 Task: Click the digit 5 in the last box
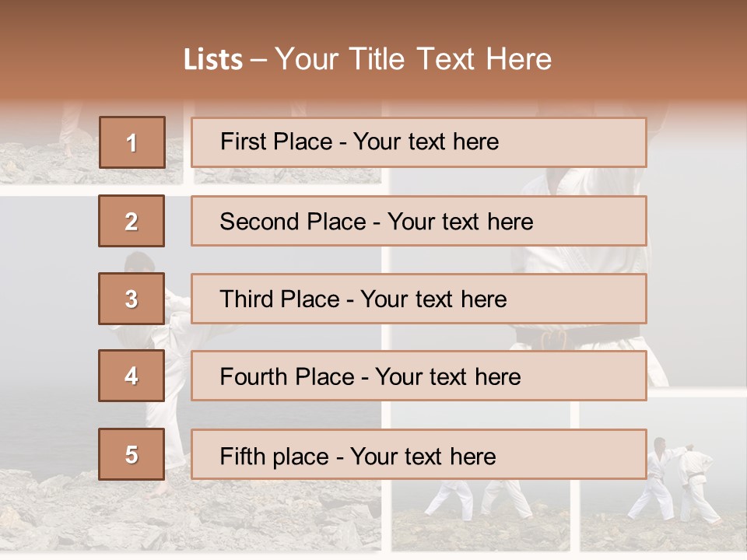[132, 454]
